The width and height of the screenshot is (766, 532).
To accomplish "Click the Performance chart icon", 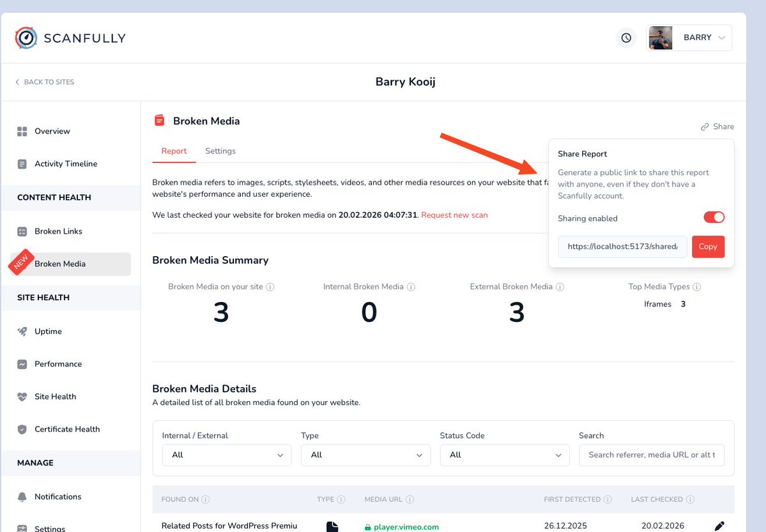I will pyautogui.click(x=22, y=365).
